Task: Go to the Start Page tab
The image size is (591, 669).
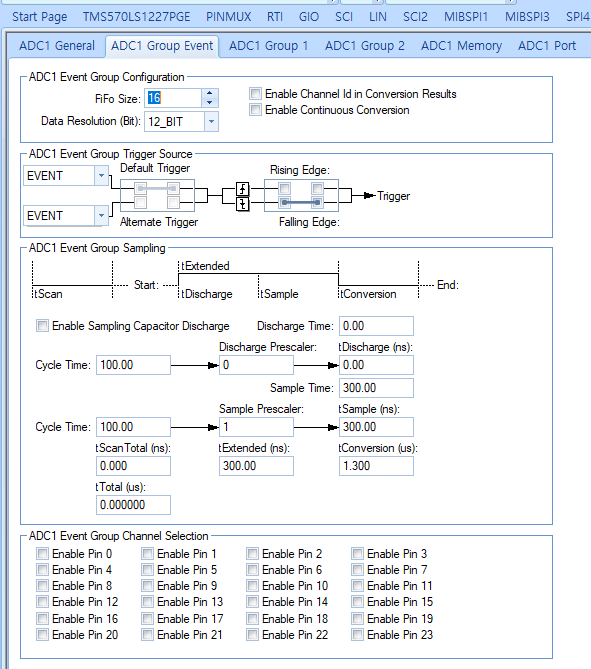Action: click(x=40, y=17)
